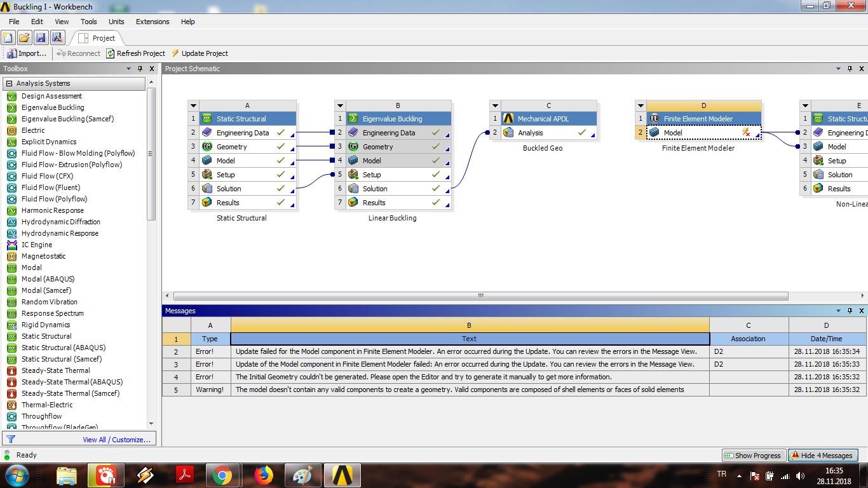The width and height of the screenshot is (868, 488).
Task: Click Update Project
Action: [x=200, y=53]
